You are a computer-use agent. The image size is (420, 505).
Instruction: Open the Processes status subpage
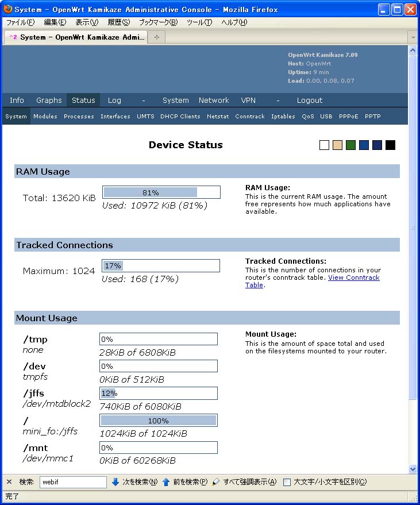pyautogui.click(x=79, y=116)
